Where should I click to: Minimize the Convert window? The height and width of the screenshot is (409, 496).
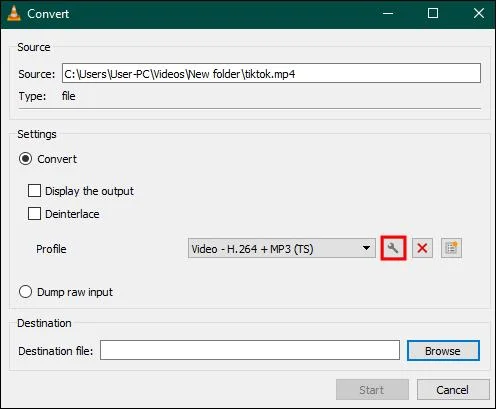[388, 14]
